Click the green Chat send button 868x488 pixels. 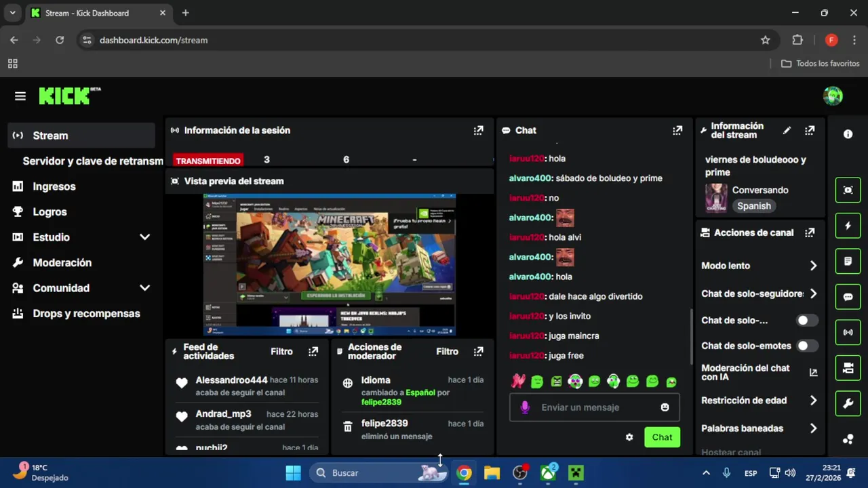pos(662,437)
